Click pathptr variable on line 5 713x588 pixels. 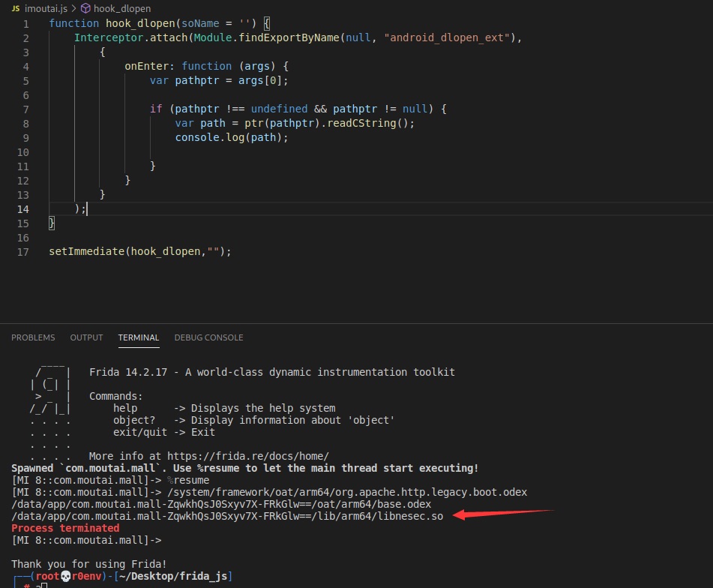pyautogui.click(x=197, y=80)
